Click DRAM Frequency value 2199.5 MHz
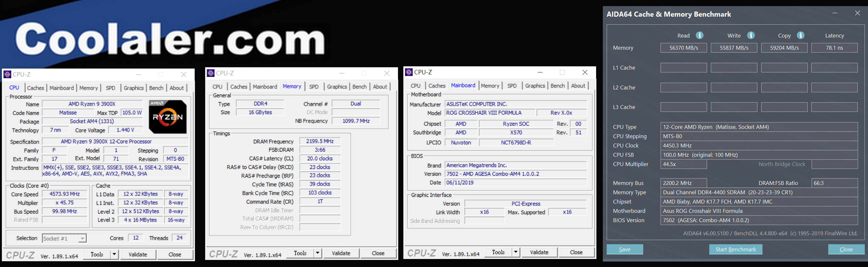The height and width of the screenshot is (267, 868). [320, 141]
